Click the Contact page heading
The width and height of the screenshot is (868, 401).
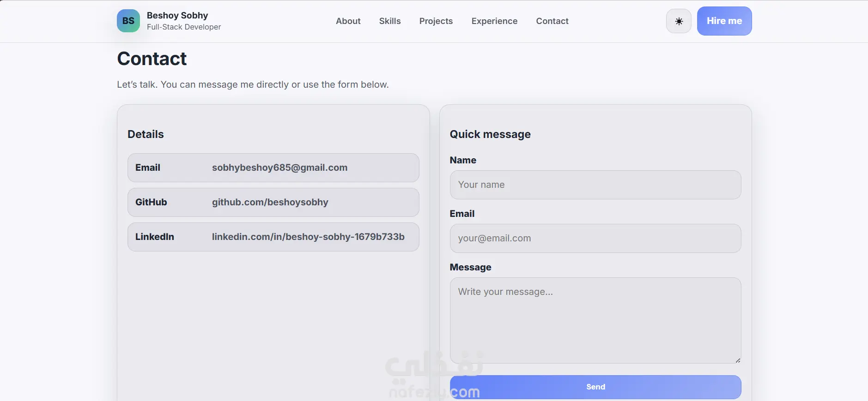(x=152, y=59)
